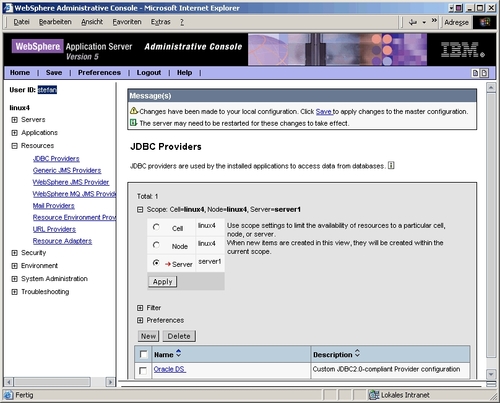Open the Ansicht menu
Viewport: 500px width, 403px height.
coord(92,22)
